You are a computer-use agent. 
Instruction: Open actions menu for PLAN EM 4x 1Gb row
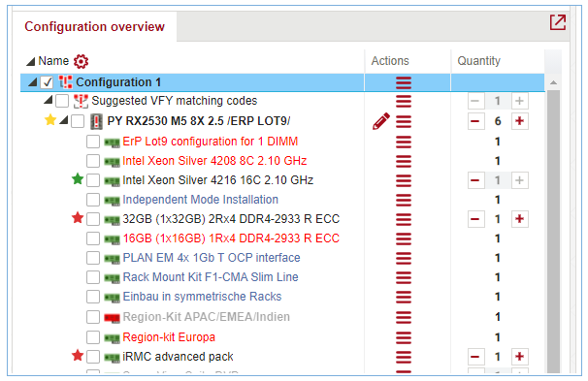click(x=404, y=258)
